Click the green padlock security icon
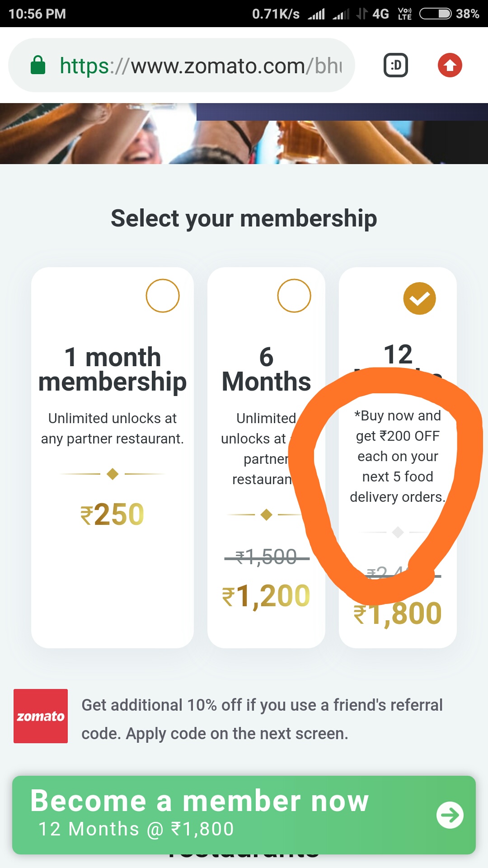Screen dimensions: 488x868 (39, 65)
